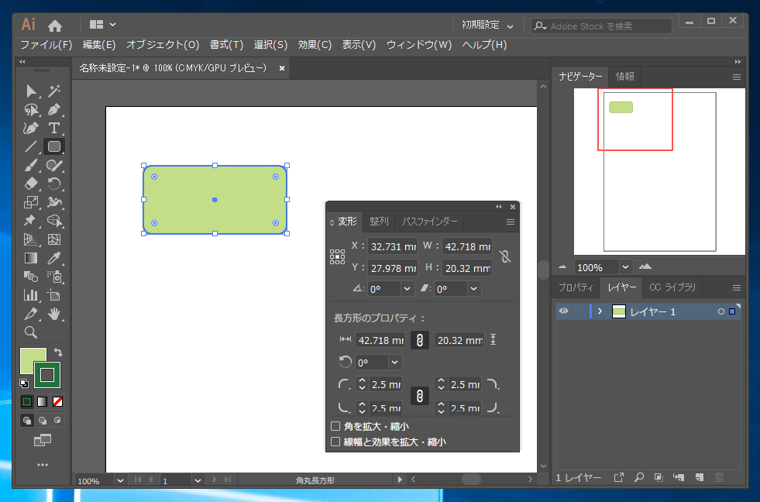Open the 効果(C) menu
Image resolution: width=760 pixels, height=502 pixels.
pos(315,45)
